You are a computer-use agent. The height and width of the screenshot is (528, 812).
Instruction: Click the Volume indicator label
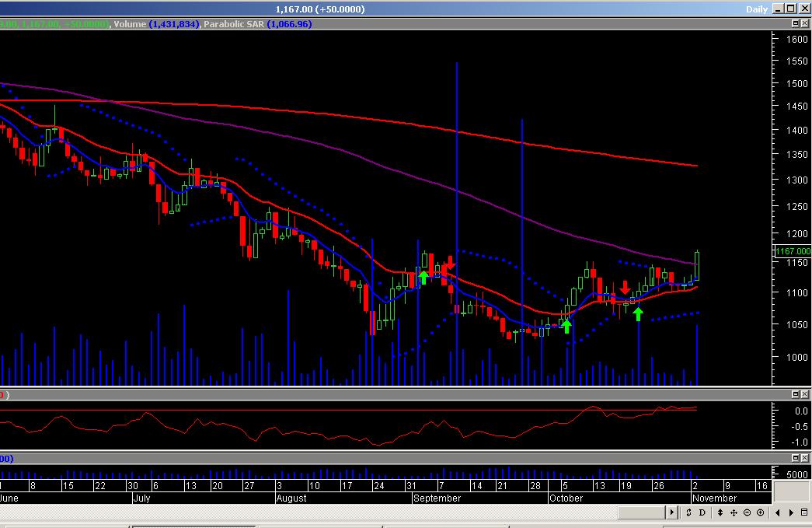pos(129,24)
